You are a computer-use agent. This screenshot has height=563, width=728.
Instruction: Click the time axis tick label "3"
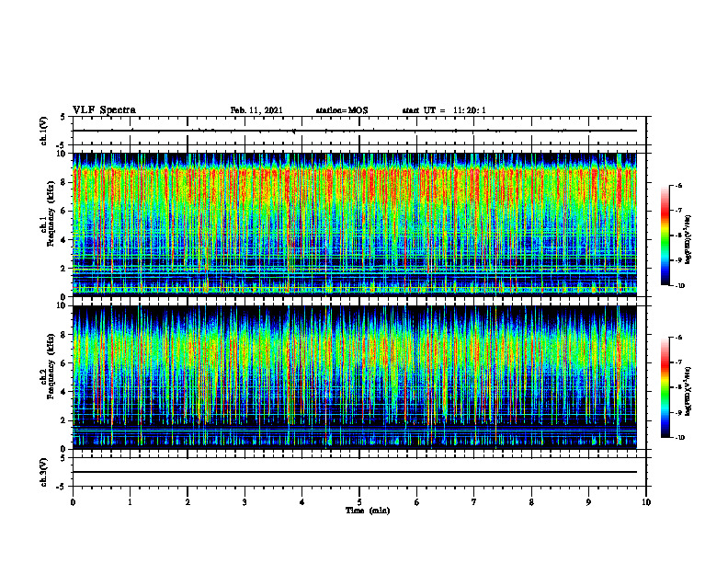pyautogui.click(x=245, y=502)
